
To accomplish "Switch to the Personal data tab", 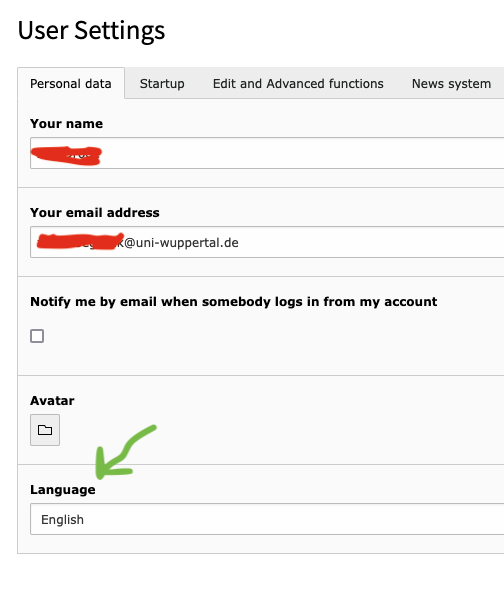I will (71, 84).
